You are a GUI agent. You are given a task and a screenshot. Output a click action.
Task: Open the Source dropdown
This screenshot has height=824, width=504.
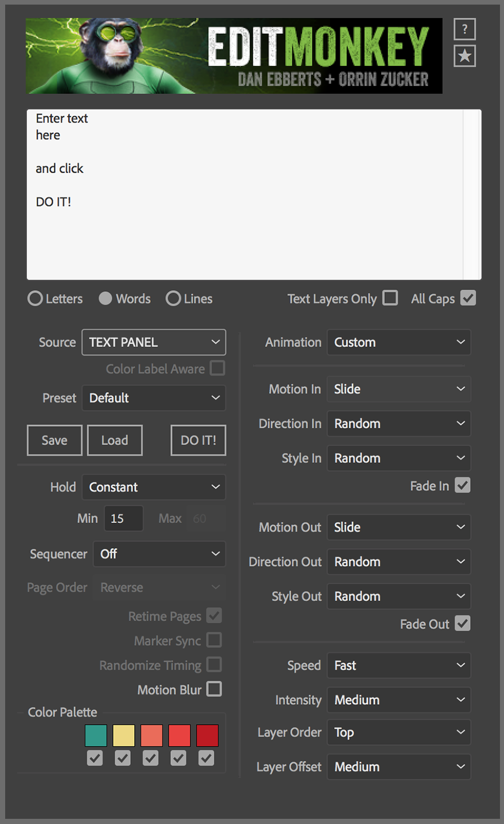(153, 342)
